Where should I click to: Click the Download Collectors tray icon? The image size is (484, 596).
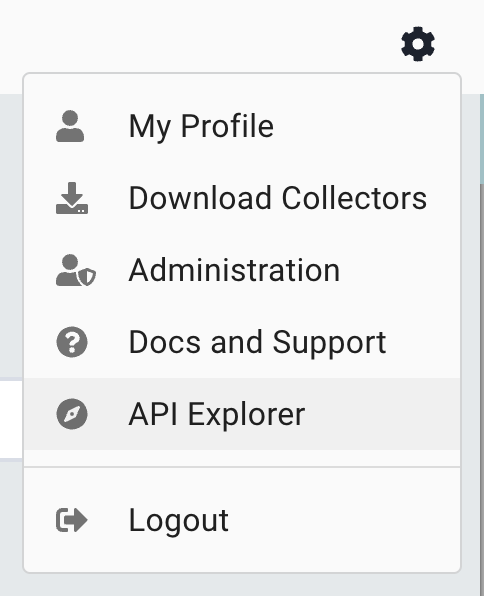click(72, 198)
